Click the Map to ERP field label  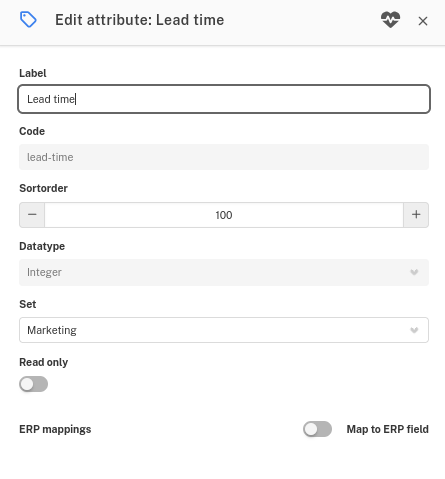(x=388, y=429)
